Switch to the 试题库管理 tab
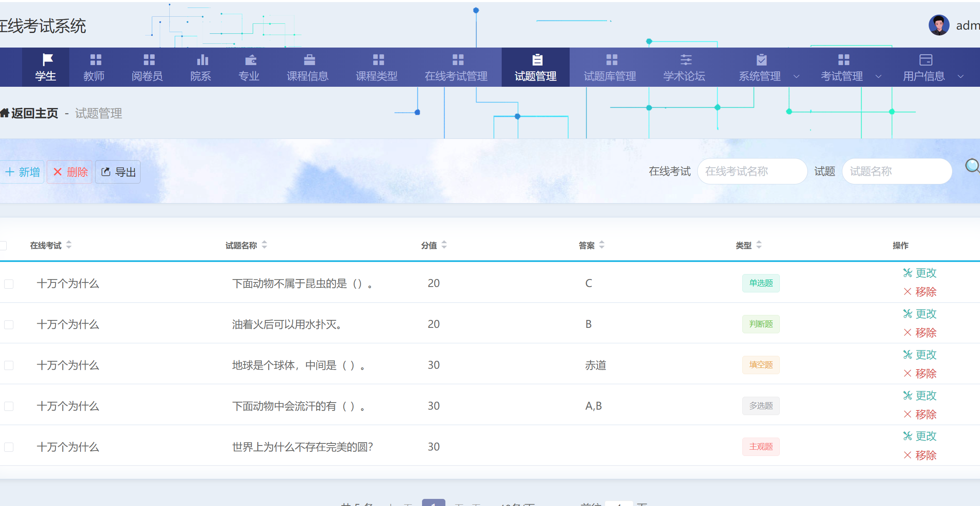Viewport: 980px width, 506px height. [x=610, y=67]
